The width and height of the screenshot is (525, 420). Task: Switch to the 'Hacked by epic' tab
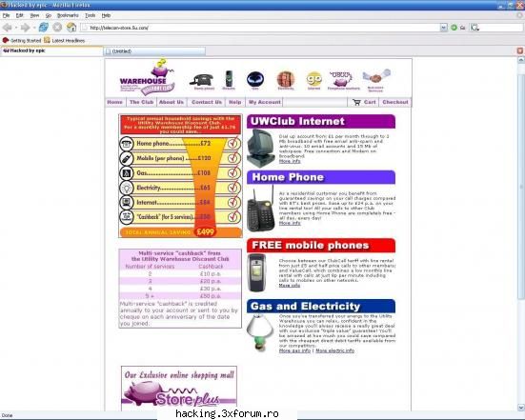(51, 50)
